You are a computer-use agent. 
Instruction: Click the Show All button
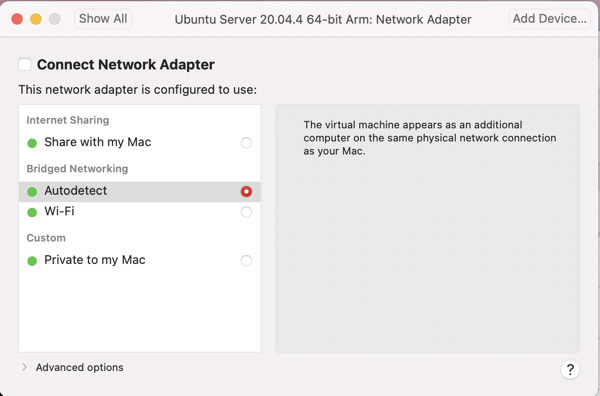[103, 19]
